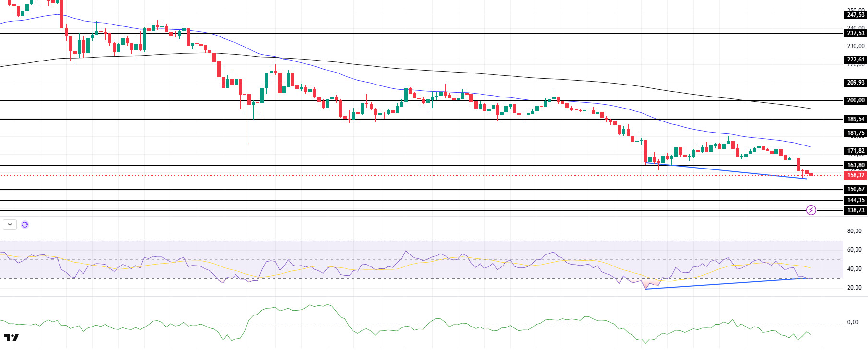Collapse the indicator pane chevron
This screenshot has height=351, width=868.
point(10,224)
